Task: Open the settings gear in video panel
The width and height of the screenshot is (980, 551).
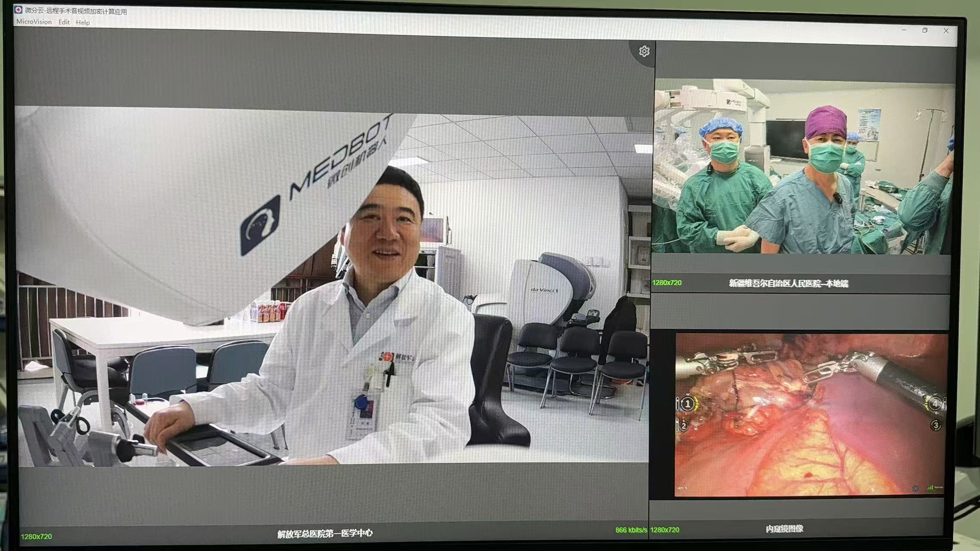Action: [644, 52]
